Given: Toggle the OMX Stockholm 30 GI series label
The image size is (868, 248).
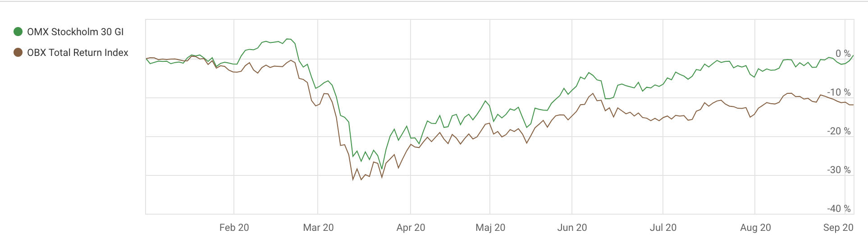Looking at the screenshot, I should (x=75, y=32).
